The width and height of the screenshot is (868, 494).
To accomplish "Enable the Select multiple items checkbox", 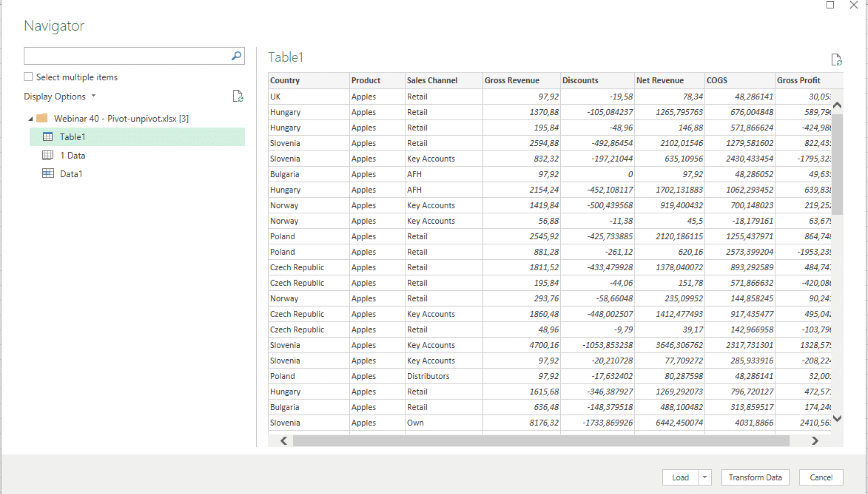I will (28, 76).
